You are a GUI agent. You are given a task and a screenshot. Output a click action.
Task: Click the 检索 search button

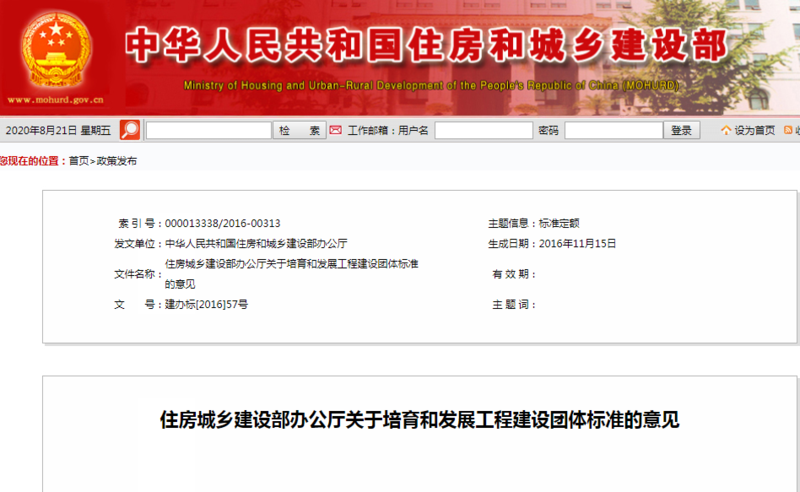(299, 130)
